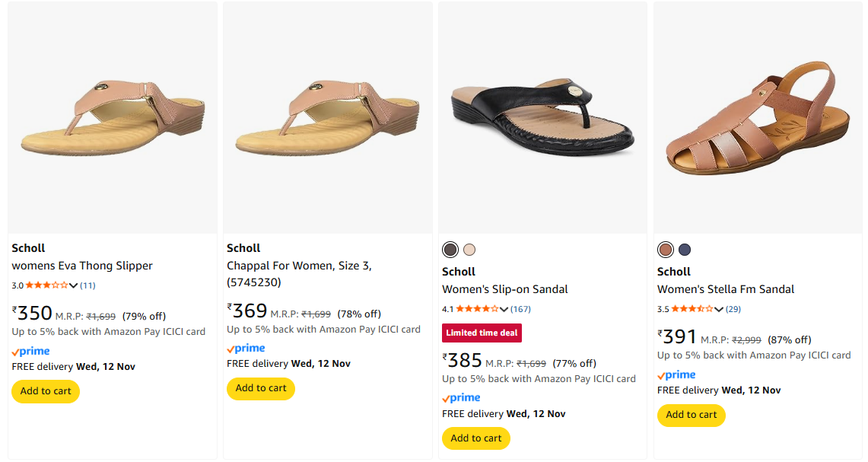This screenshot has width=868, height=462.
Task: Click the Stella Fm Sandal product image
Action: click(x=758, y=118)
